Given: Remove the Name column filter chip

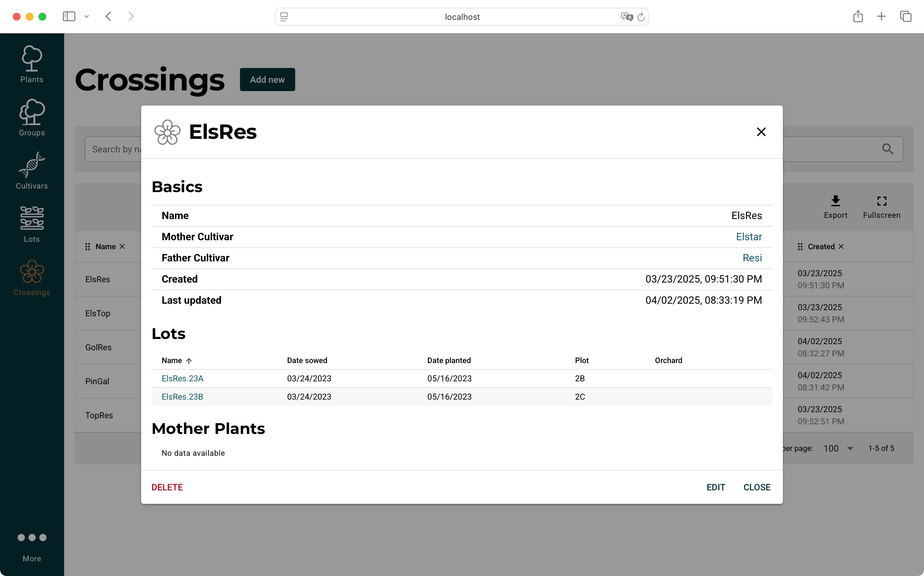Looking at the screenshot, I should click(123, 247).
